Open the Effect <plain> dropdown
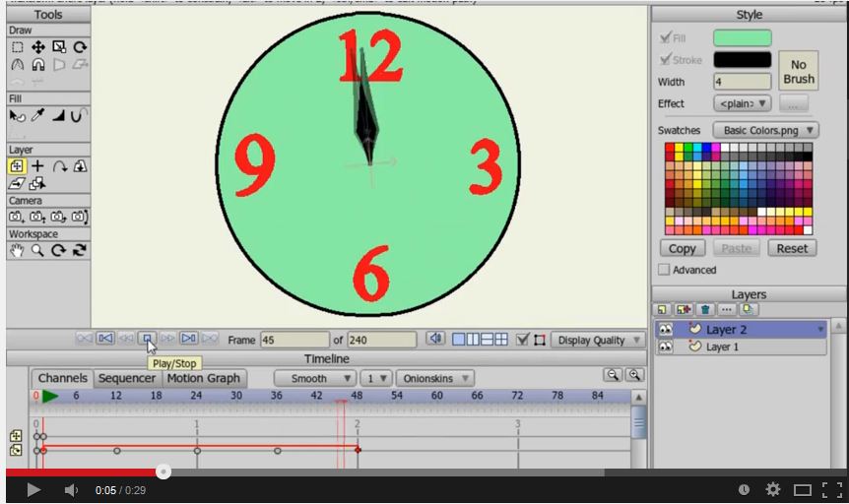849x504 pixels. click(742, 103)
